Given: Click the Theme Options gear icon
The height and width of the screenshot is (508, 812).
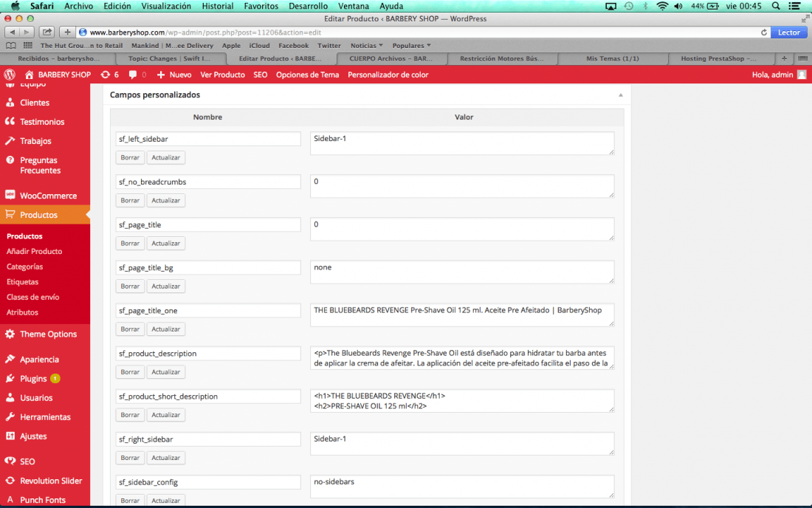Looking at the screenshot, I should [10, 334].
